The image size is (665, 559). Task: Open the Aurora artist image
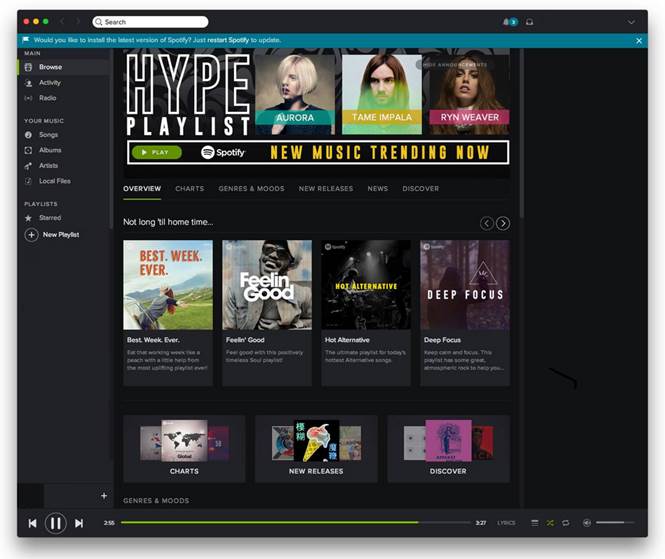(x=295, y=95)
